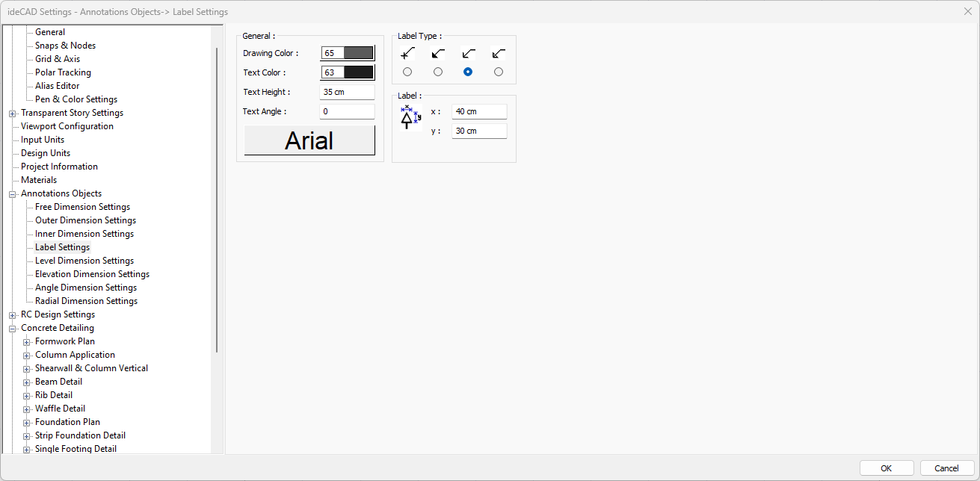980x481 pixels.
Task: Click the cross-tick leader label type icon
Action: tap(407, 53)
